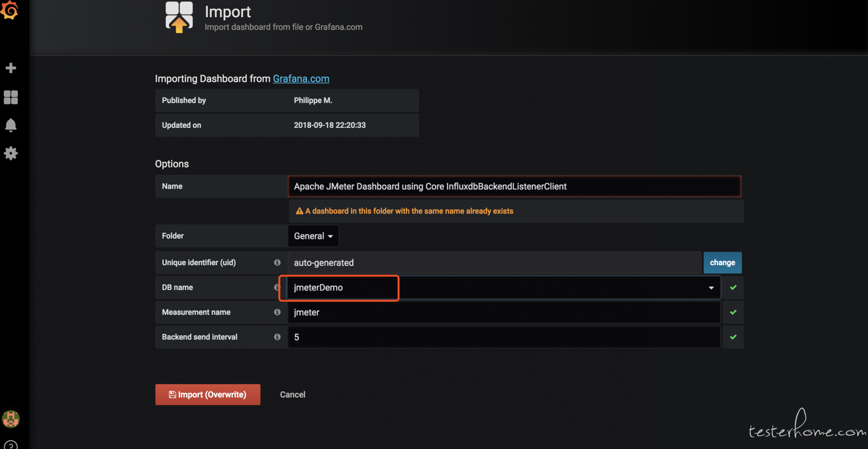Click the Grafana logo in the sidebar

pos(10,10)
